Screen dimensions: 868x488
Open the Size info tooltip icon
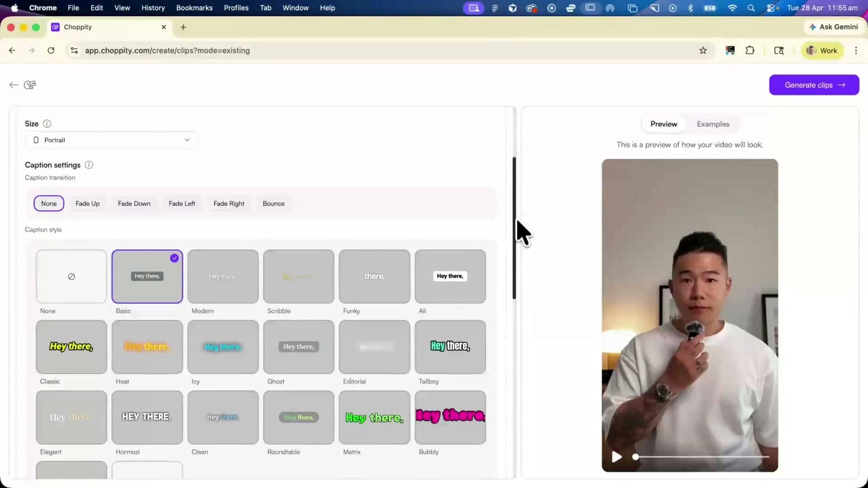click(47, 124)
